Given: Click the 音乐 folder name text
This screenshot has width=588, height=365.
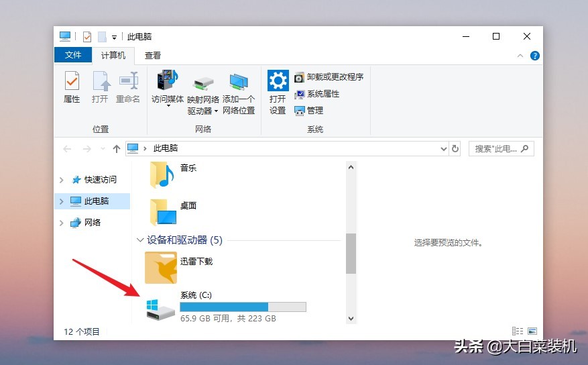Looking at the screenshot, I should pyautogui.click(x=188, y=168).
